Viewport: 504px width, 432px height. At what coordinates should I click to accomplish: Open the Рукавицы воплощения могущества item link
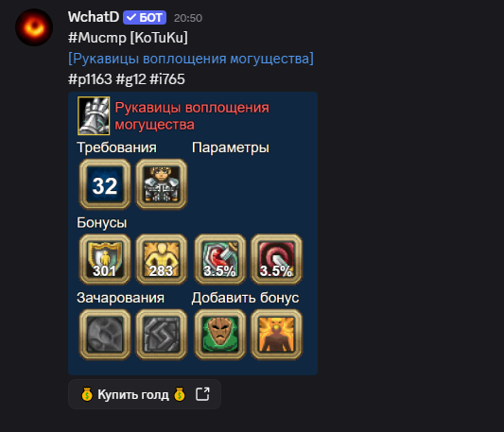coord(191,59)
